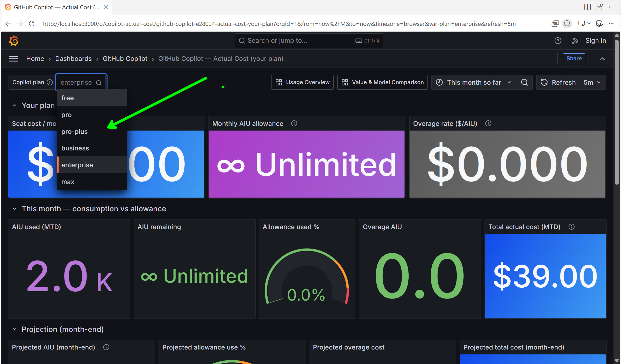Click the Share button
The height and width of the screenshot is (364, 621).
pyautogui.click(x=574, y=59)
